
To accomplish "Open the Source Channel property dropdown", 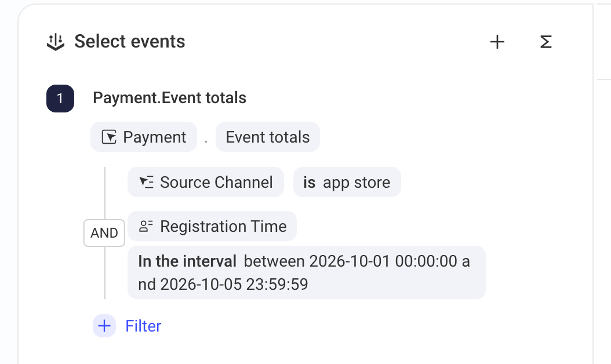I will pos(205,182).
